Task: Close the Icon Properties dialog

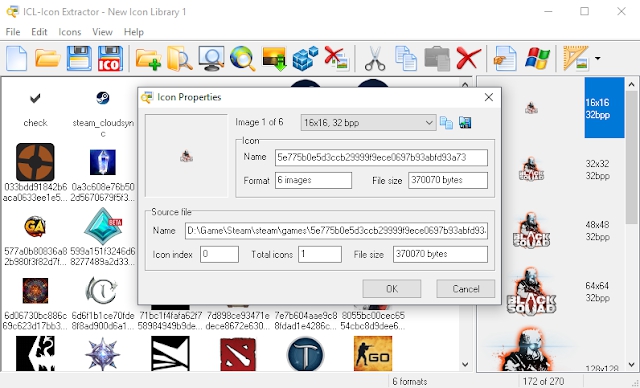Action: [x=489, y=97]
